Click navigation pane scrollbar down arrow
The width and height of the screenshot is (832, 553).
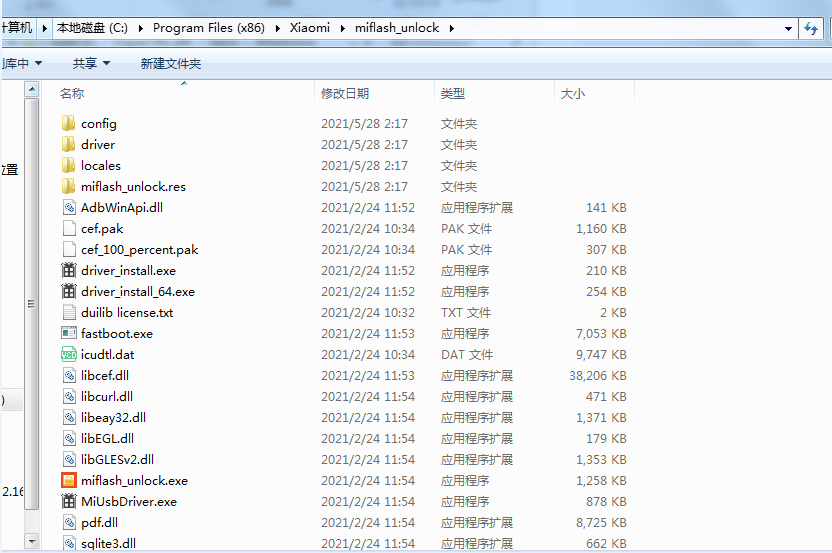[32, 542]
